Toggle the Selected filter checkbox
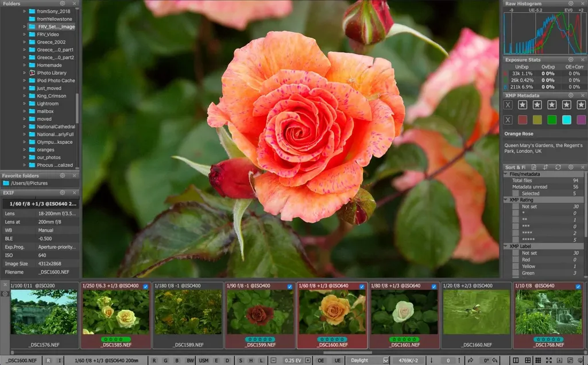This screenshot has width=588, height=365. pos(516,193)
